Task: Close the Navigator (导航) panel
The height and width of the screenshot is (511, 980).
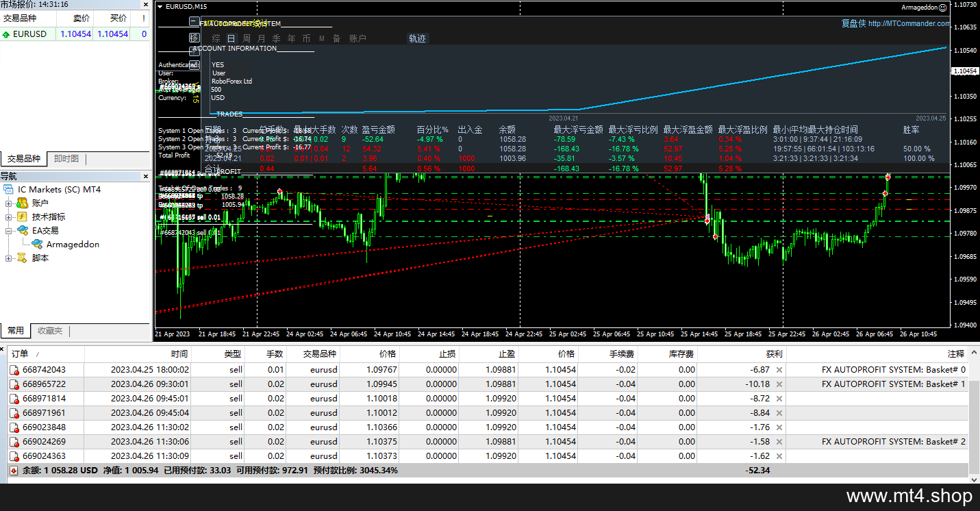Action: click(x=145, y=176)
